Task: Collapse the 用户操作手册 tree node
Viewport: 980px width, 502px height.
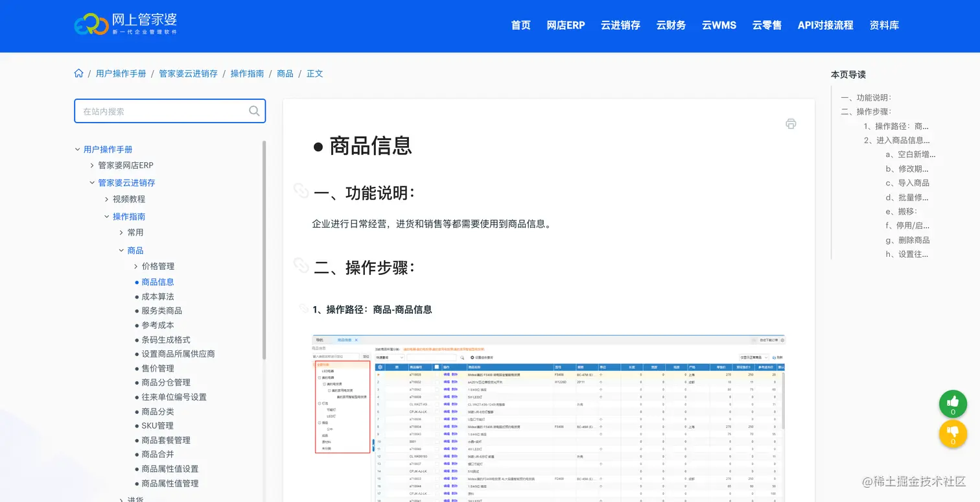Action: point(78,149)
